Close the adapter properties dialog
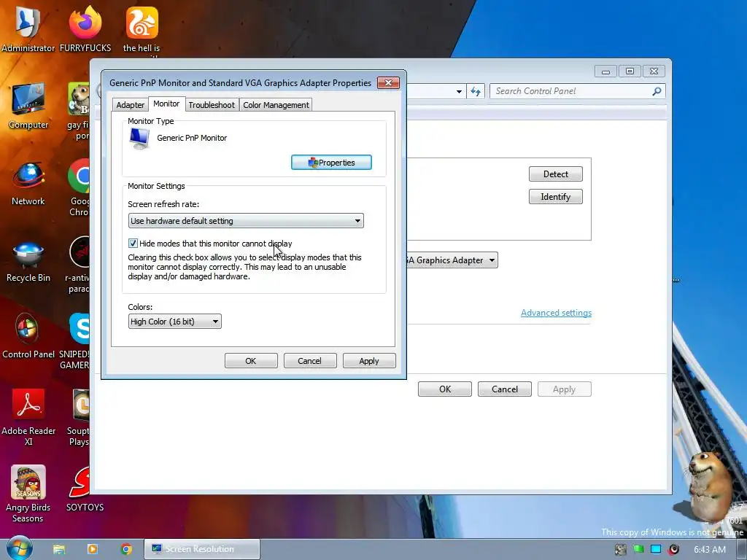Viewport: 747px width, 560px height. tap(388, 83)
